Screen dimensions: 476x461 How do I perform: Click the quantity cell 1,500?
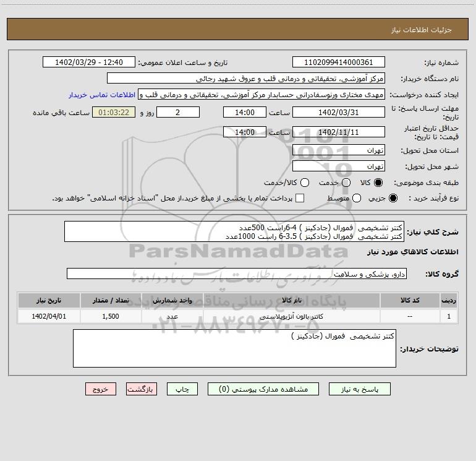[x=111, y=316]
